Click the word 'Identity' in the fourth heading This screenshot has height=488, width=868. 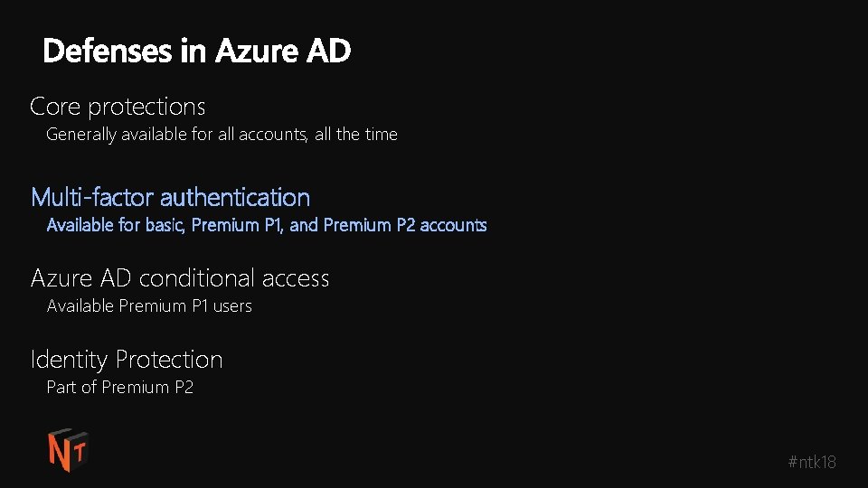pos(70,360)
